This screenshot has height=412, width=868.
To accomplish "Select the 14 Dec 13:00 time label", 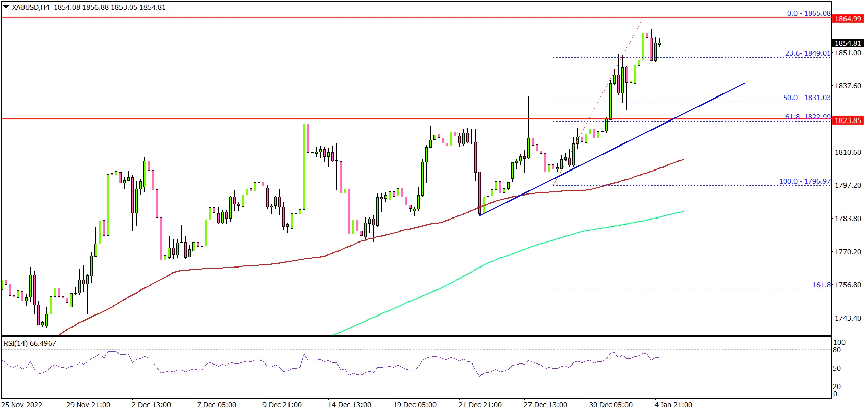I will (349, 405).
